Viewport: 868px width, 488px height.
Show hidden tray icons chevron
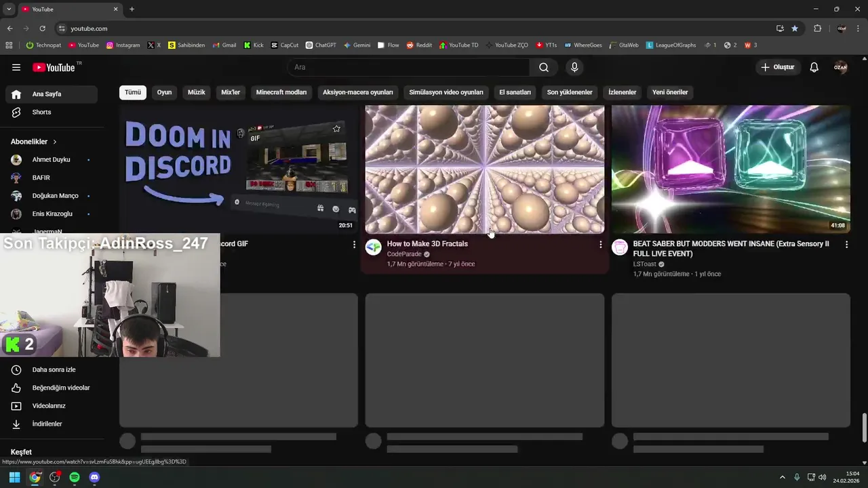[x=782, y=477]
